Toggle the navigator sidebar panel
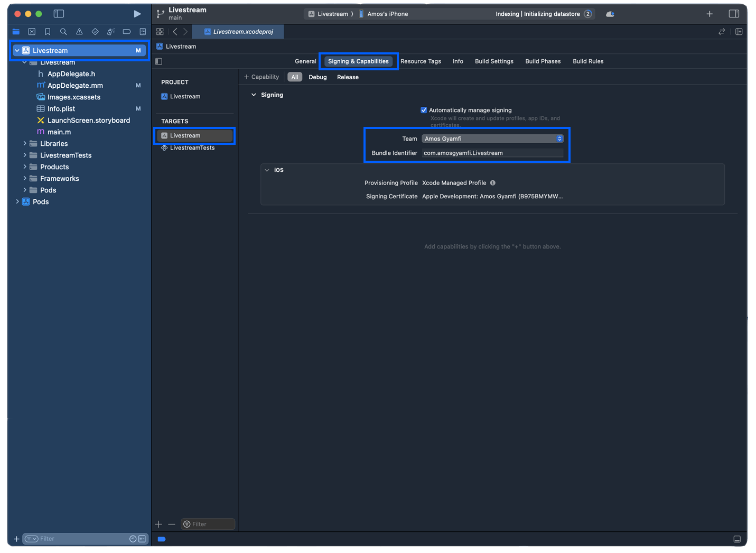The image size is (756, 553). coord(59,14)
